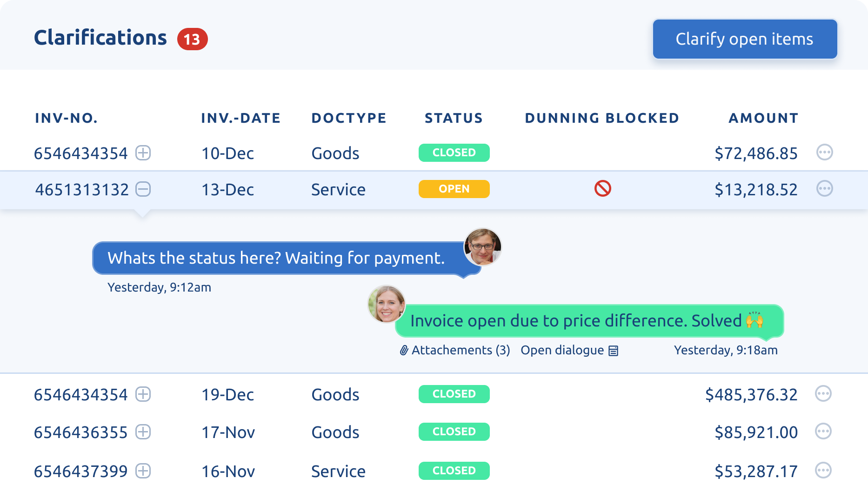Expand details for invoice 6546434354 dated 10-Dec
This screenshot has width=868, height=498.
[143, 153]
